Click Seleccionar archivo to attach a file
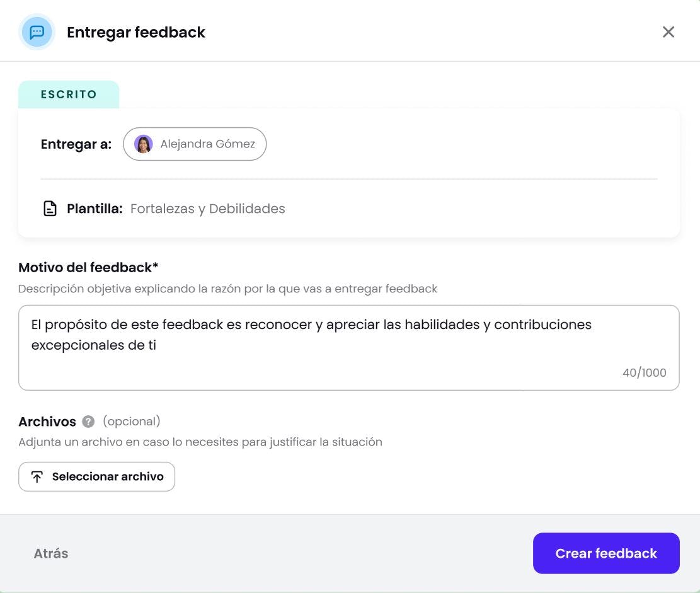Screen dimensions: 700x593 pyautogui.click(x=96, y=476)
